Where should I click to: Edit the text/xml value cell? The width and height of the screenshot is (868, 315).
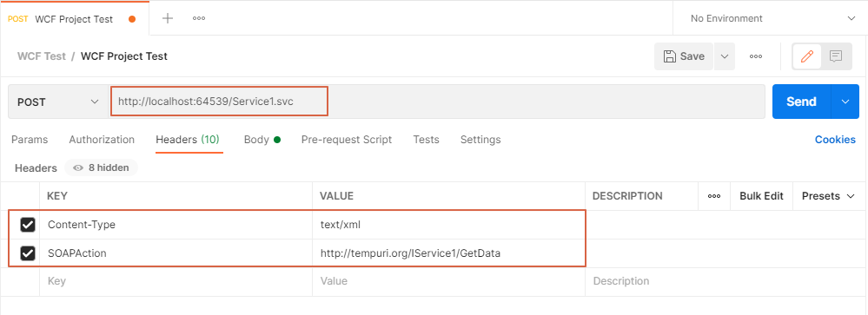[449, 225]
